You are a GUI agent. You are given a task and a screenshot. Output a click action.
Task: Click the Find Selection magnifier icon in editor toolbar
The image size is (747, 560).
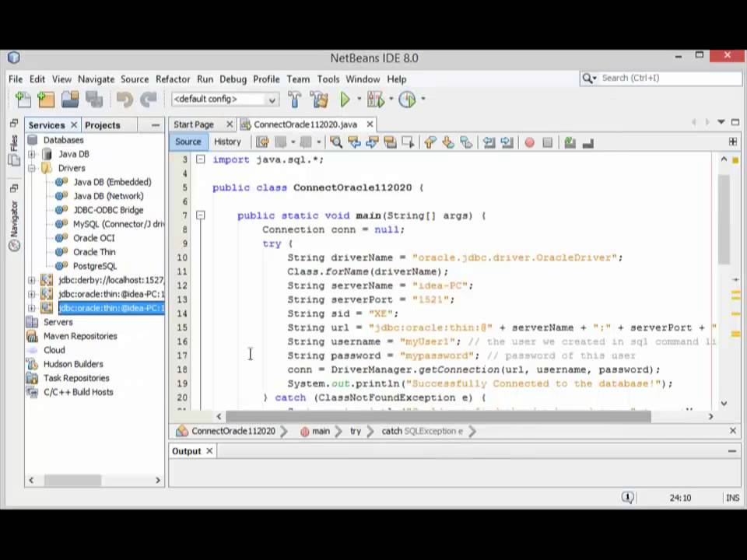tap(336, 142)
